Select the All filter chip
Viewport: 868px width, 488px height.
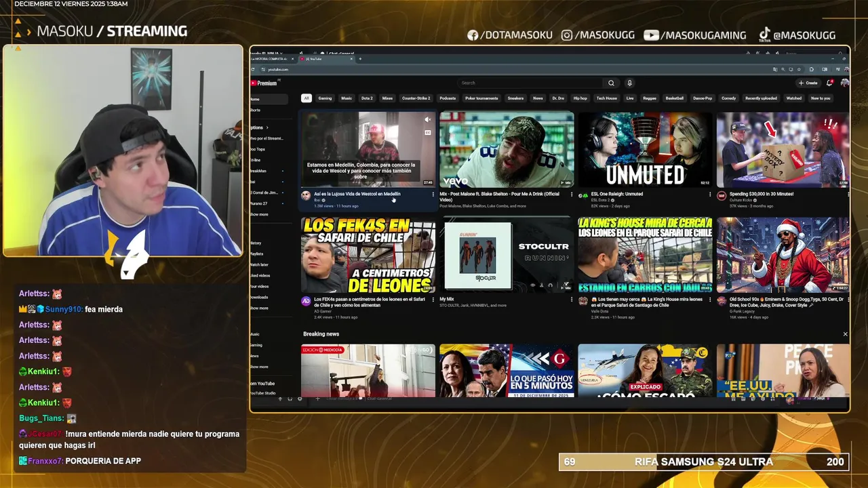(x=307, y=98)
